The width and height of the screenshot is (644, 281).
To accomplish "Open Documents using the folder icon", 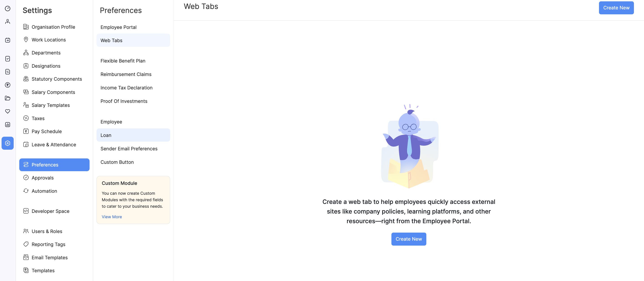I will point(7,98).
